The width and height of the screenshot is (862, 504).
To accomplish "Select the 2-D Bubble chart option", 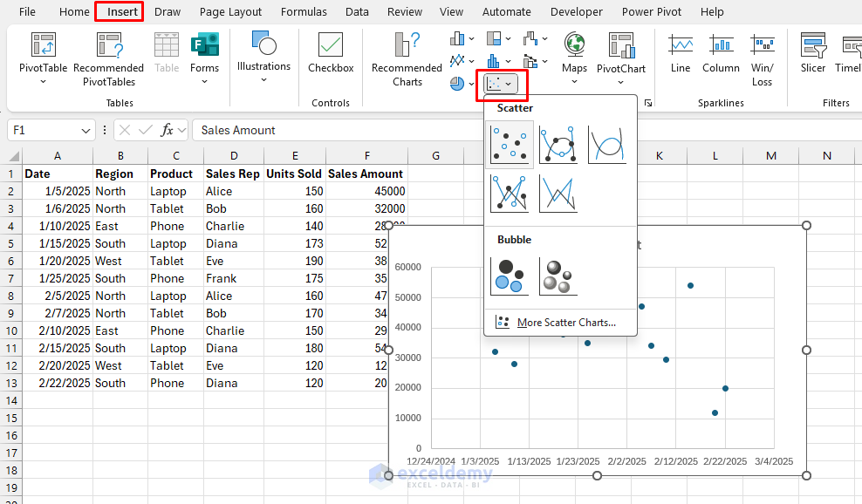I will tap(510, 276).
